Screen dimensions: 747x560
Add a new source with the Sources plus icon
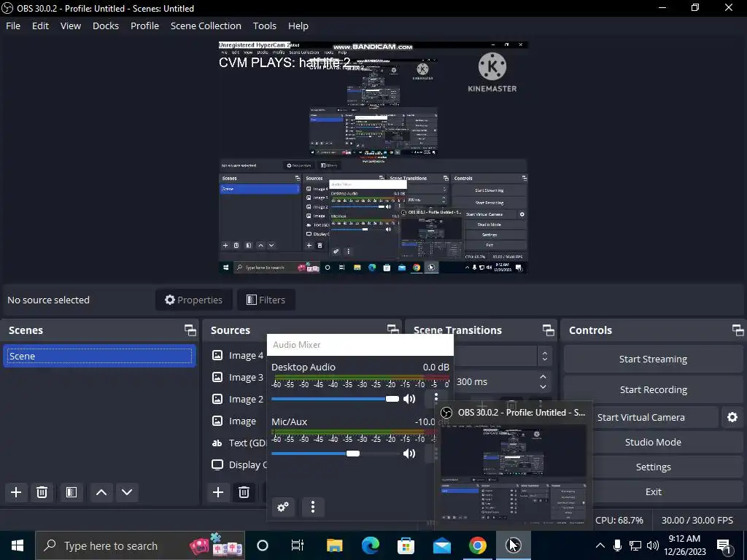click(x=217, y=492)
